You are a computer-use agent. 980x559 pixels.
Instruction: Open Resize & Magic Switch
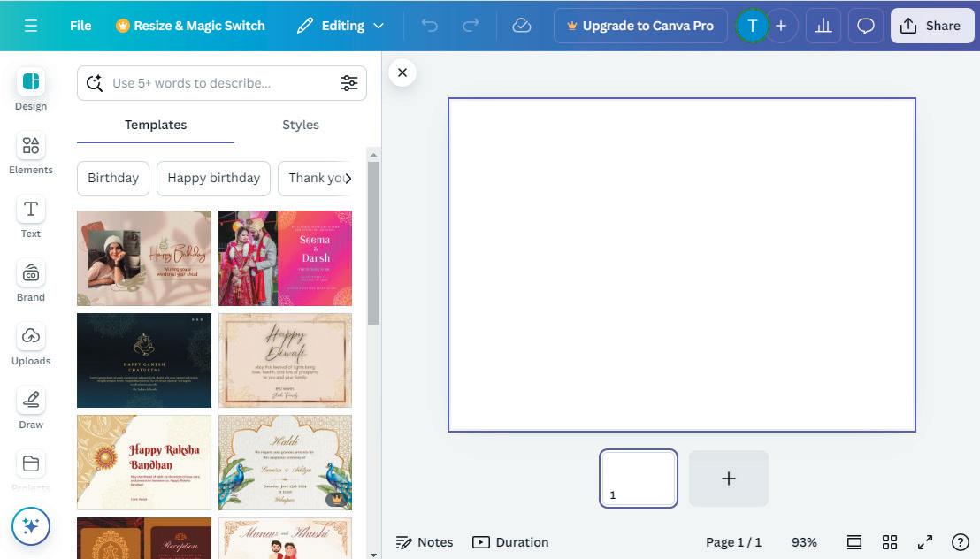(191, 26)
